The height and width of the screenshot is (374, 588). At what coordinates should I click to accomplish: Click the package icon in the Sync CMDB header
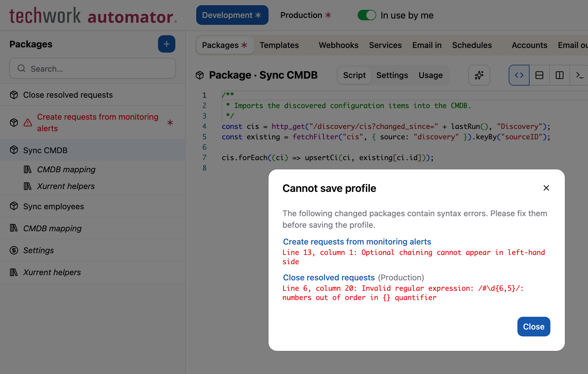[x=200, y=75]
